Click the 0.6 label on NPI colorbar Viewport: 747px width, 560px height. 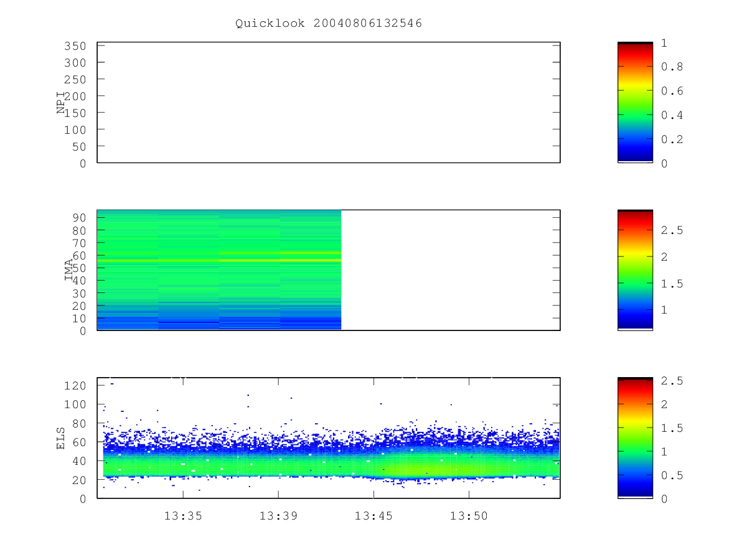coord(671,91)
